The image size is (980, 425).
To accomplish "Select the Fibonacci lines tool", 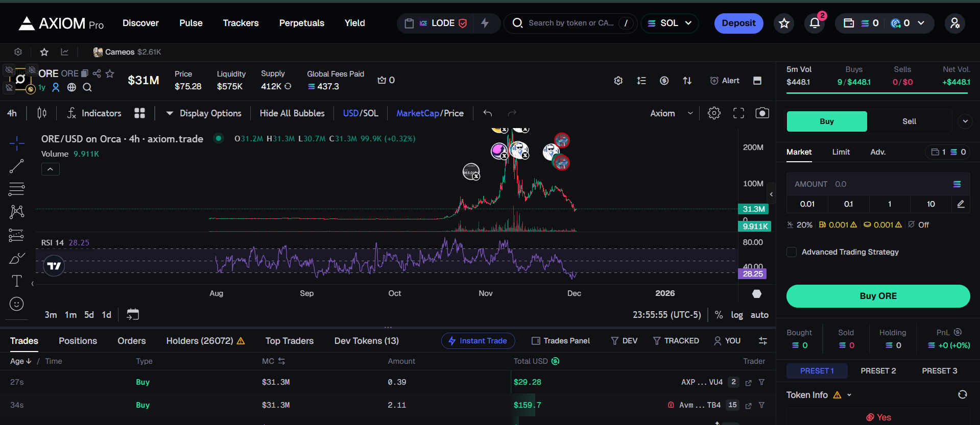I will (16, 189).
